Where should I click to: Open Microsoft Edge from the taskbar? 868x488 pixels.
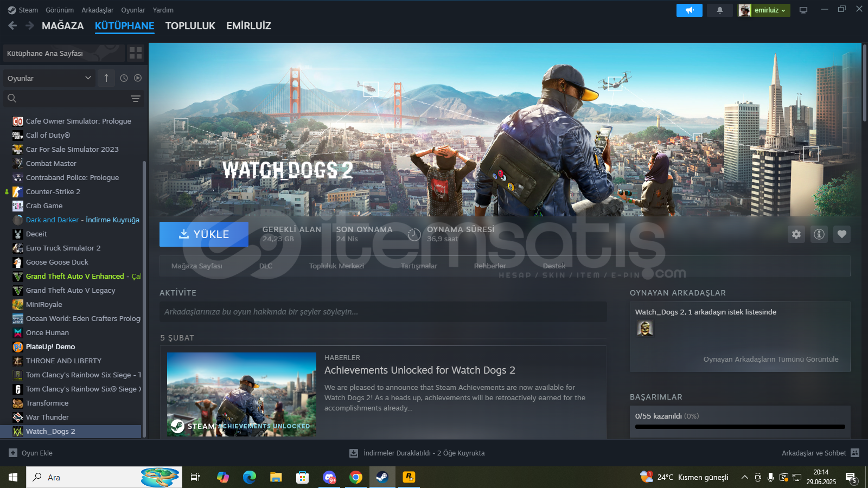click(x=250, y=477)
